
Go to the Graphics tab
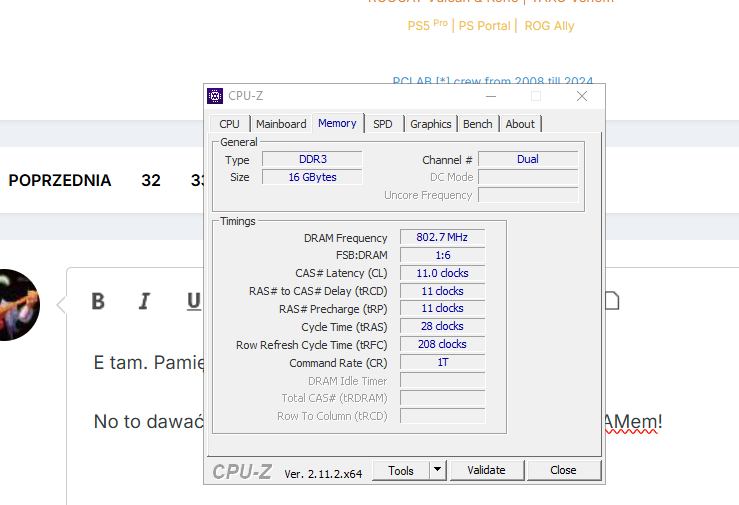pyautogui.click(x=431, y=124)
